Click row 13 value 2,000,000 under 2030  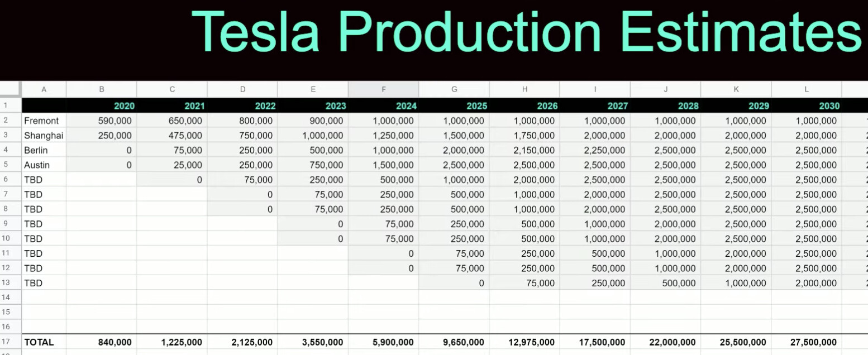pyautogui.click(x=807, y=283)
